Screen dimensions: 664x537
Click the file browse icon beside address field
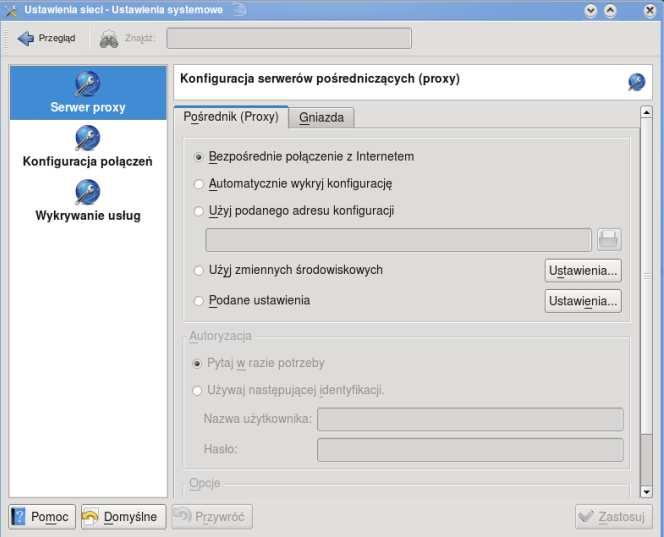[609, 240]
